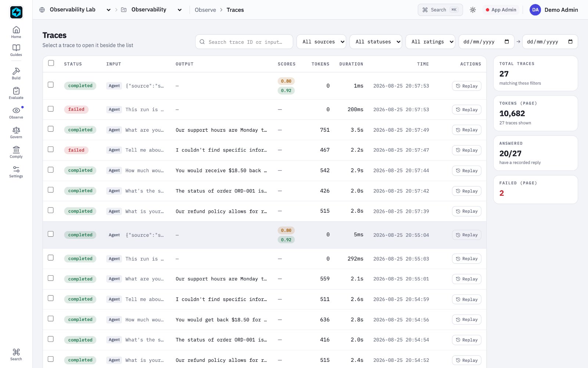Screen dimensions: 588x368
Task: Open trace 'You would receive $18.50 back'
Action: (x=221, y=170)
